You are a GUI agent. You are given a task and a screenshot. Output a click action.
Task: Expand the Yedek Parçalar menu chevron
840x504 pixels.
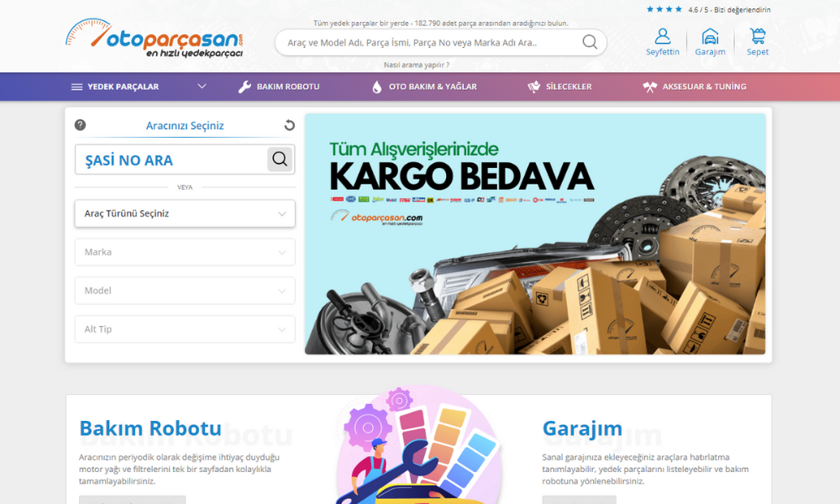point(202,87)
